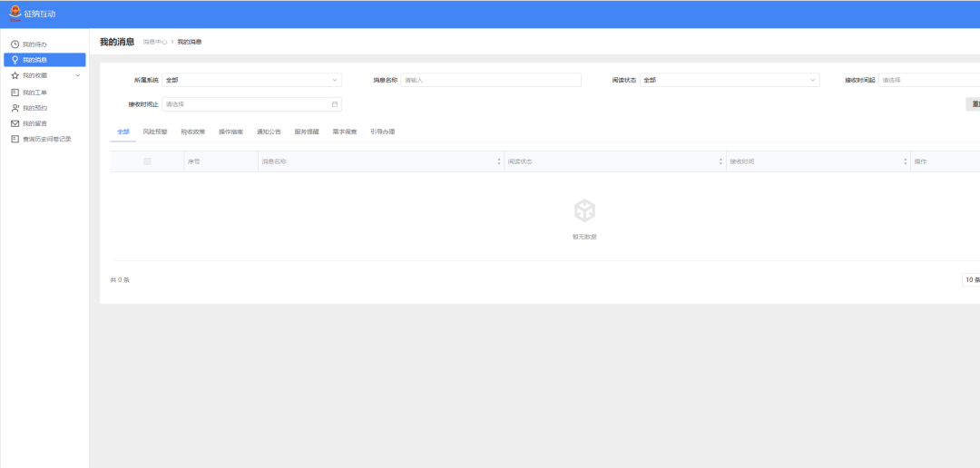Open 查询历史问卷记录 via its document icon
This screenshot has height=468, width=980.
pos(15,140)
